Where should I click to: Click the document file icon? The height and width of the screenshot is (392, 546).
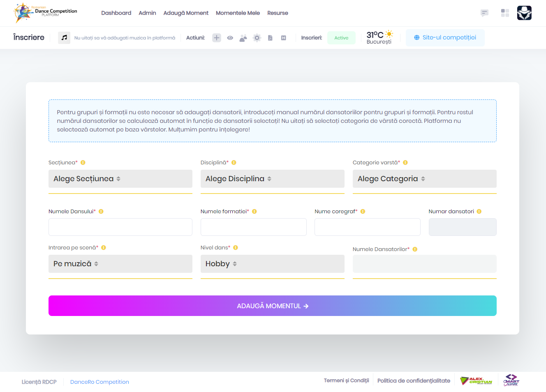coord(270,38)
